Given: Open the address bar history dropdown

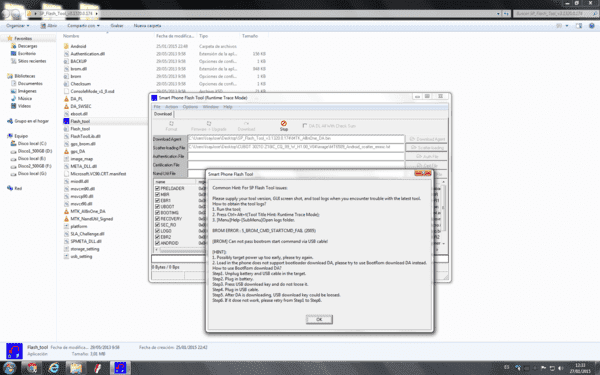Looking at the screenshot, I should (498, 13).
